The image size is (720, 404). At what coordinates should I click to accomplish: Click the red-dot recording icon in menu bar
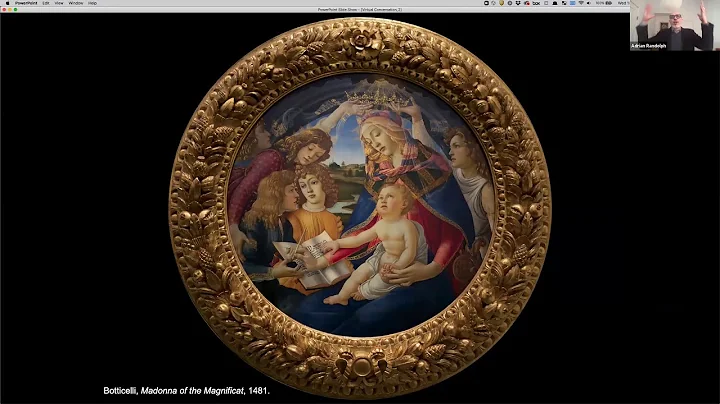527,3
